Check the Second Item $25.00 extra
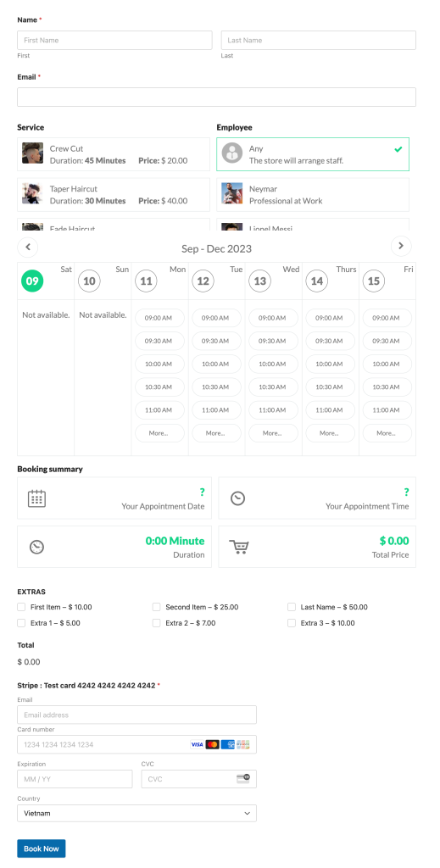440x868 pixels. pyautogui.click(x=157, y=607)
